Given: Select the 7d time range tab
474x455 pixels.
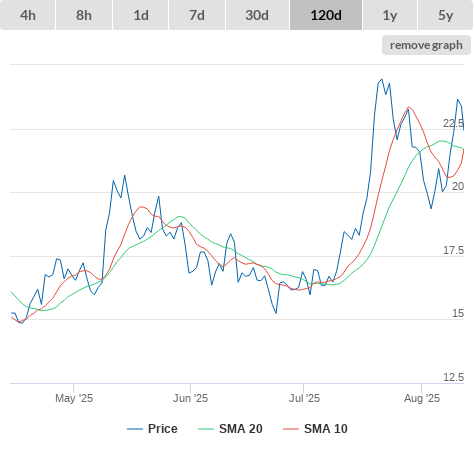Looking at the screenshot, I should [x=197, y=15].
